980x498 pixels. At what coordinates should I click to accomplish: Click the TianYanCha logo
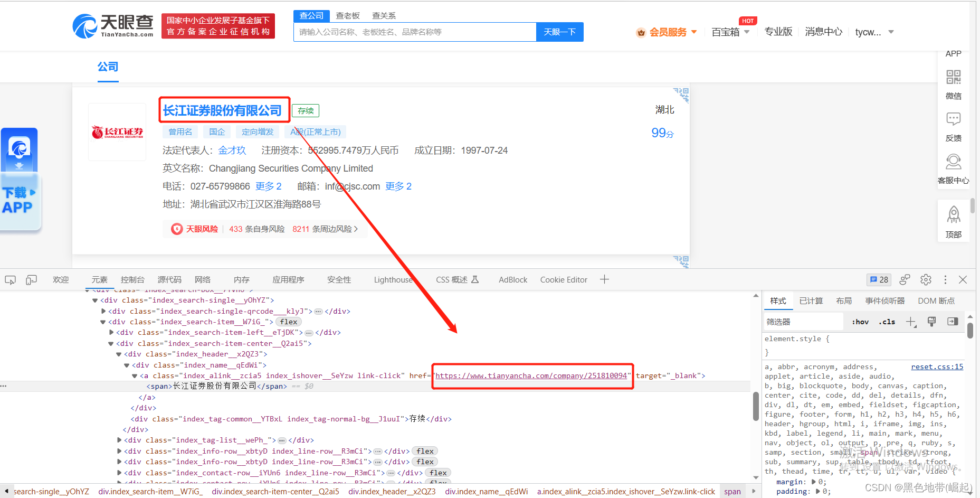click(113, 26)
